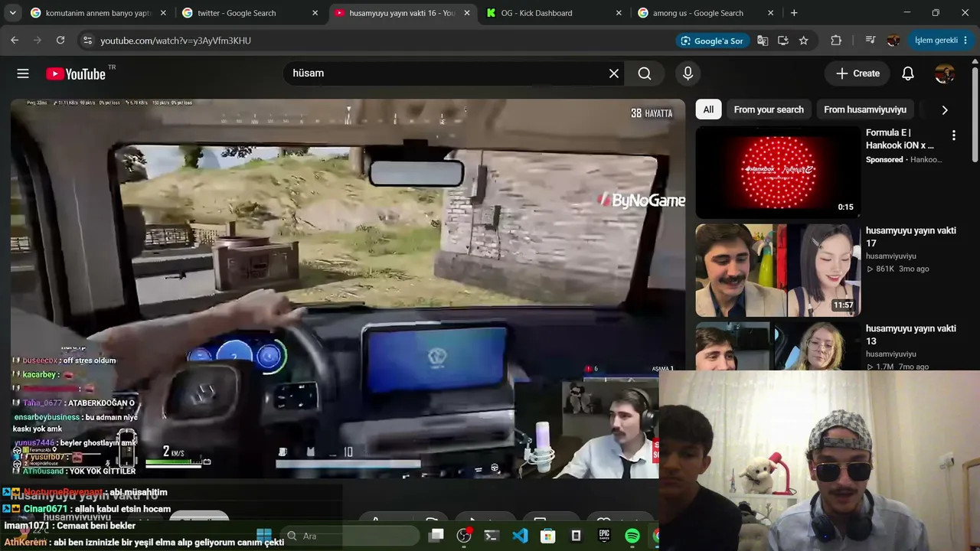Screen dimensions: 980x551
Task: Close the husamyuyu yayın vakti 16 tab
Action: [467, 13]
